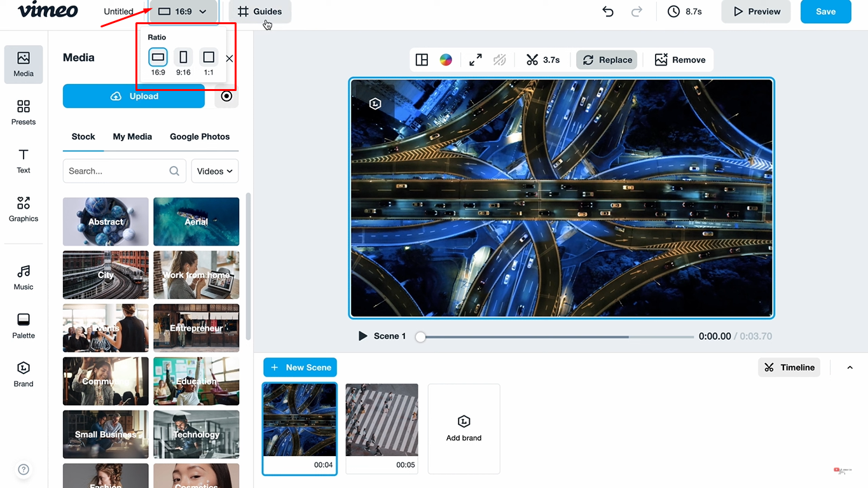
Task: Open the Media panel in sidebar
Action: [x=24, y=64]
